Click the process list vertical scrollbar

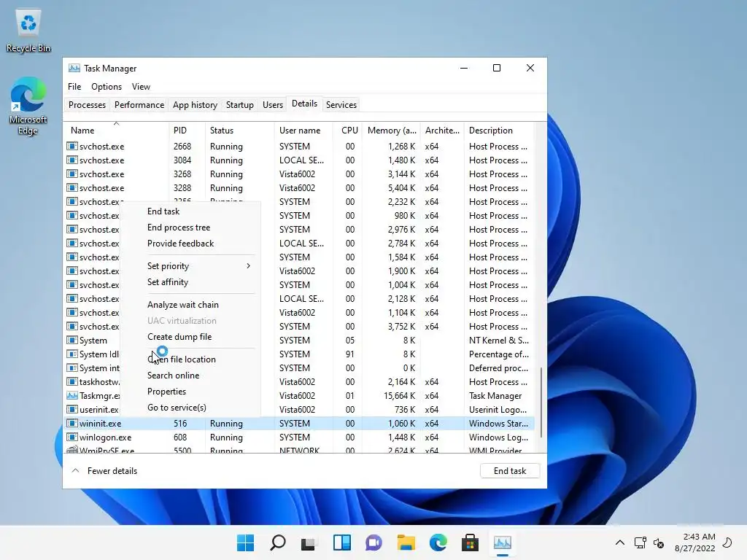(541, 402)
